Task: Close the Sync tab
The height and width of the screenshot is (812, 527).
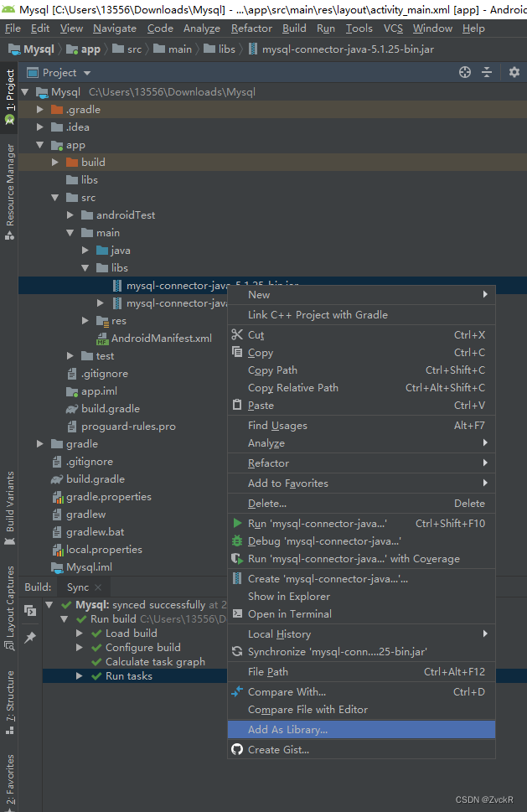Action: coord(98,587)
